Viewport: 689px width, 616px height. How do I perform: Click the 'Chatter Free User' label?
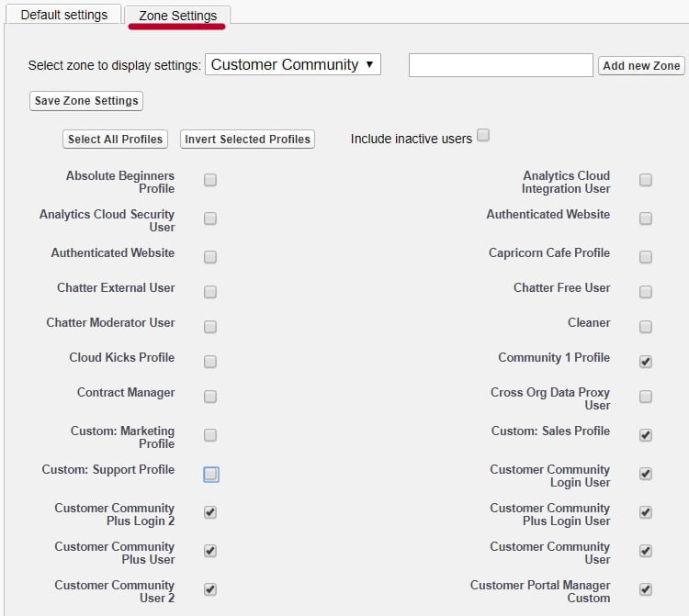pyautogui.click(x=562, y=288)
